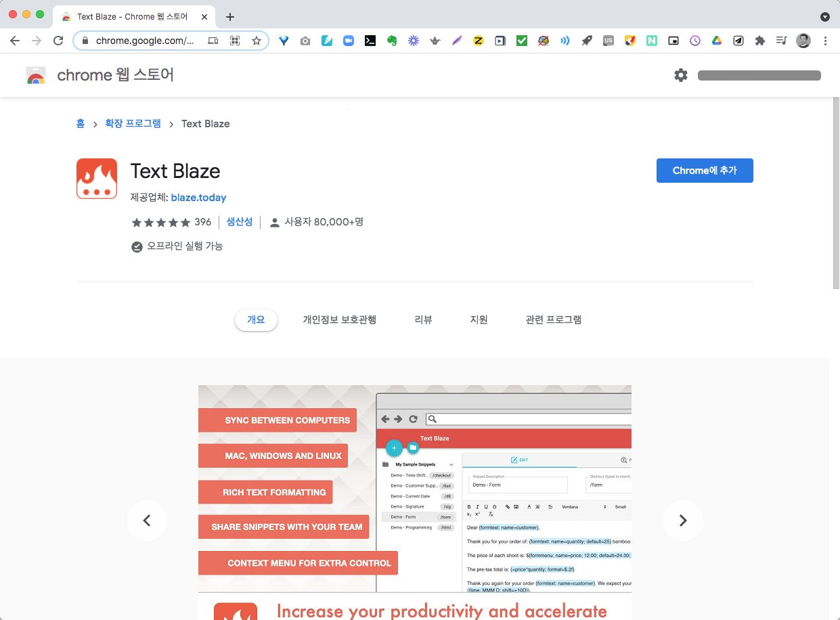Switch to the 지원 tab
This screenshot has width=840, height=620.
pyautogui.click(x=479, y=319)
